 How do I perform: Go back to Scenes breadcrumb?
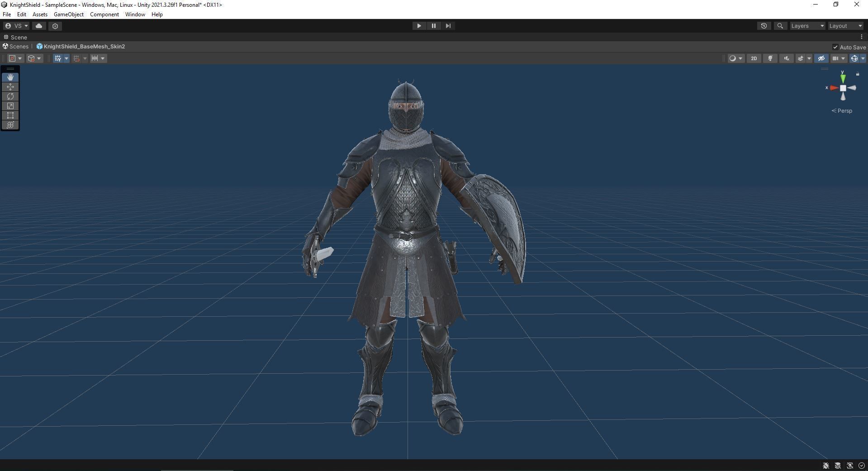(16, 47)
